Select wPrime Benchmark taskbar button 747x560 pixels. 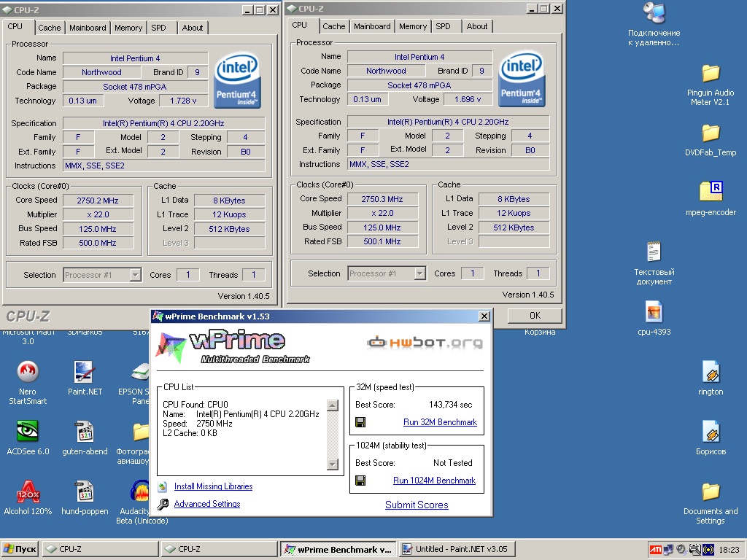pyautogui.click(x=338, y=549)
